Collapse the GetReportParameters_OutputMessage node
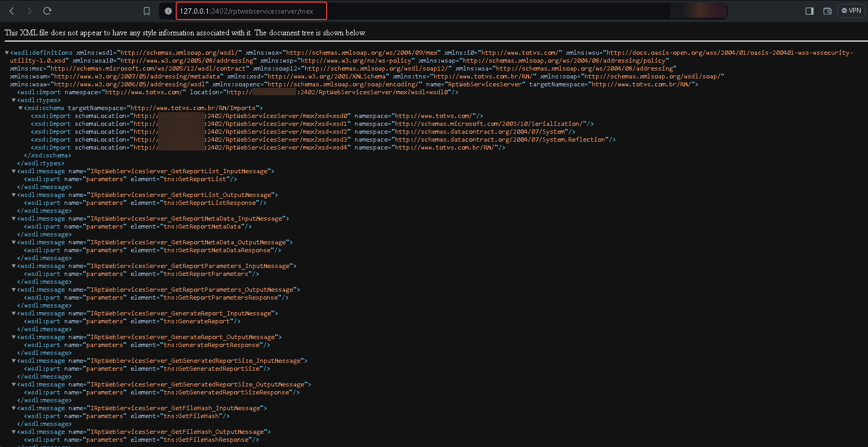The height and width of the screenshot is (447, 868). tap(14, 290)
